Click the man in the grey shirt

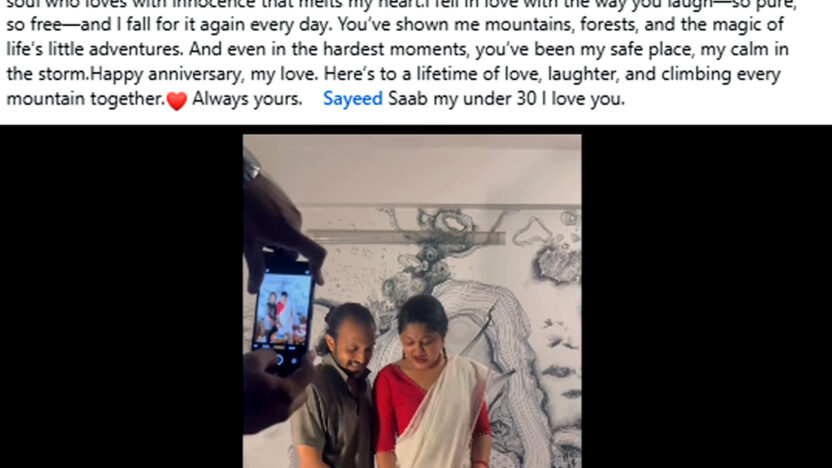[337, 387]
